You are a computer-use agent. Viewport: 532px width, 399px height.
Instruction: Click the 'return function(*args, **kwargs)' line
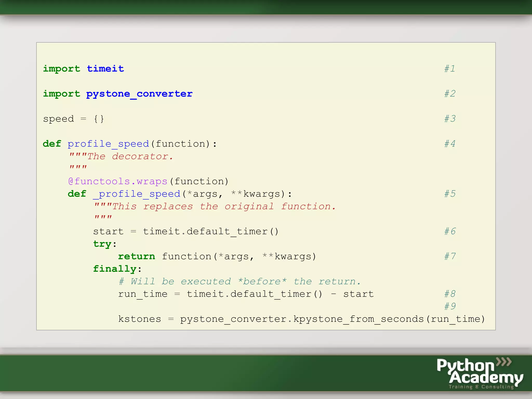pos(217,256)
